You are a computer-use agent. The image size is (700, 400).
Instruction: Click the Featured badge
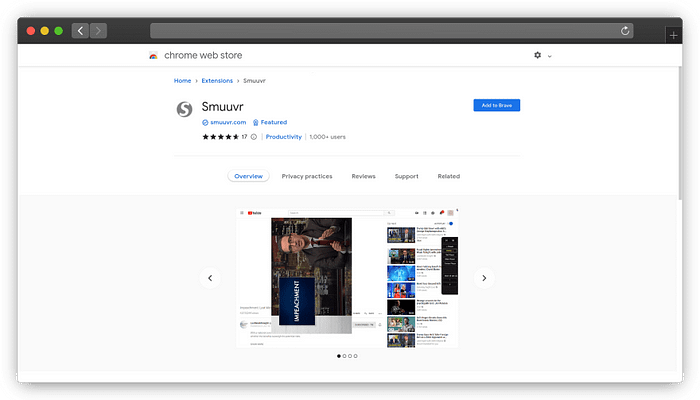pyautogui.click(x=270, y=122)
